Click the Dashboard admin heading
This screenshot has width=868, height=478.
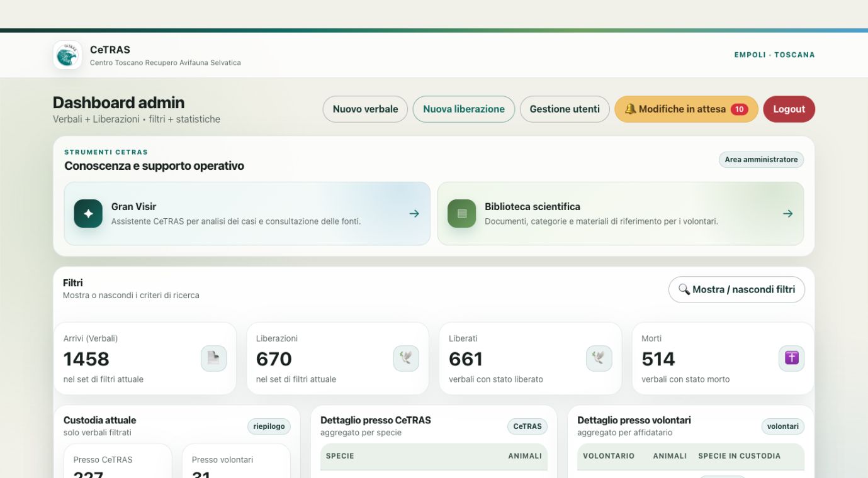pos(118,103)
